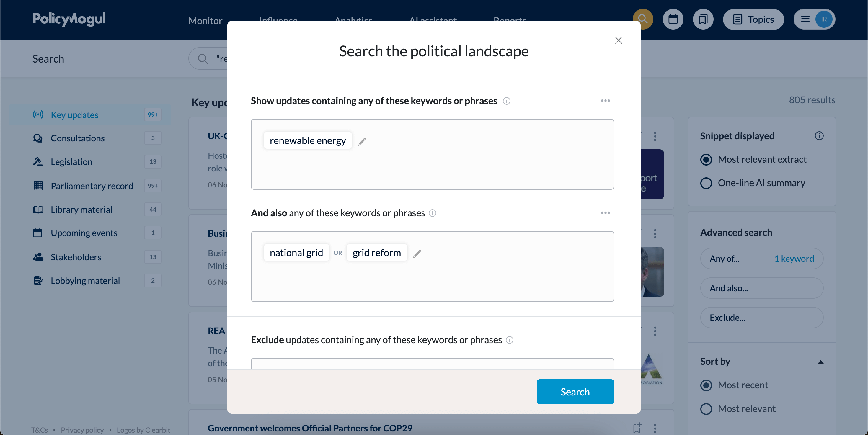Edit the renewable energy keyword pencil icon
Image resolution: width=868 pixels, height=435 pixels.
pyautogui.click(x=362, y=141)
